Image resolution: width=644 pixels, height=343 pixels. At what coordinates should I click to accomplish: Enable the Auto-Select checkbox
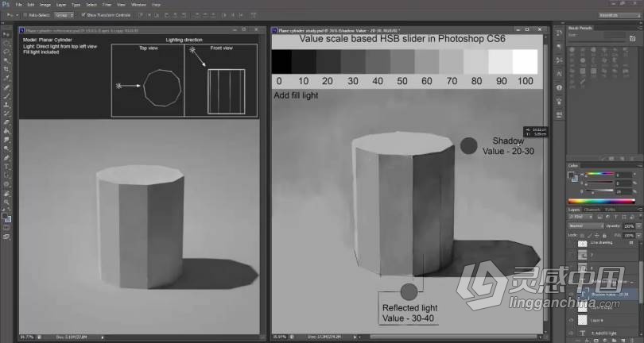25,15
